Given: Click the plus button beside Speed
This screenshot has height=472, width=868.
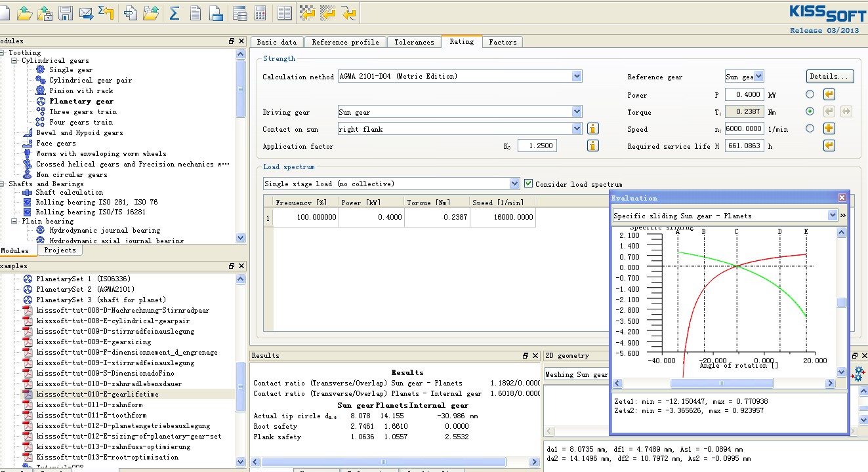Looking at the screenshot, I should coord(829,128).
